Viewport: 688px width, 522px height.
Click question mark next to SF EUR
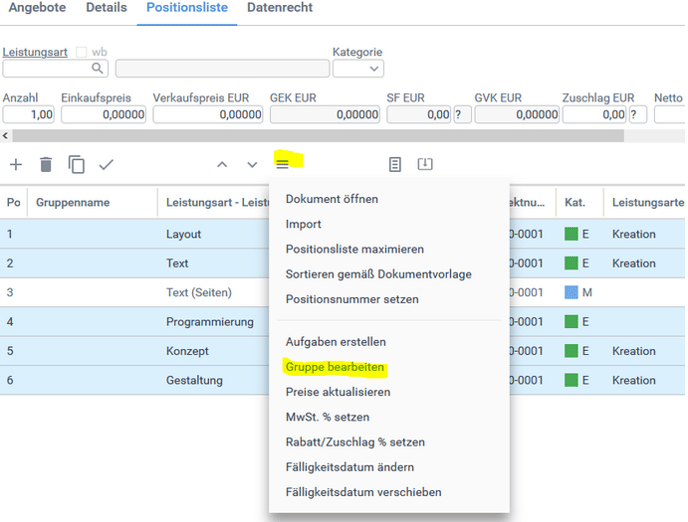462,115
